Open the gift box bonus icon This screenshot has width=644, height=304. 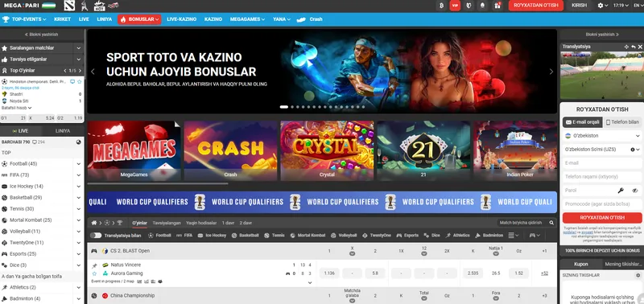[x=497, y=6]
